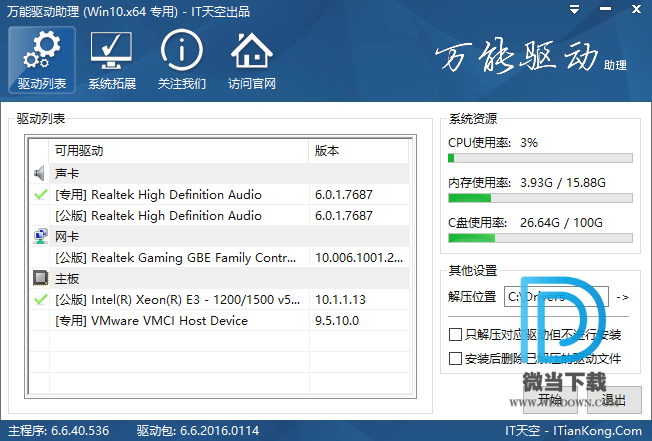The width and height of the screenshot is (652, 441).
Task: Toggle 只解压对应驱动但不进行安装 checkbox
Action: pos(455,334)
